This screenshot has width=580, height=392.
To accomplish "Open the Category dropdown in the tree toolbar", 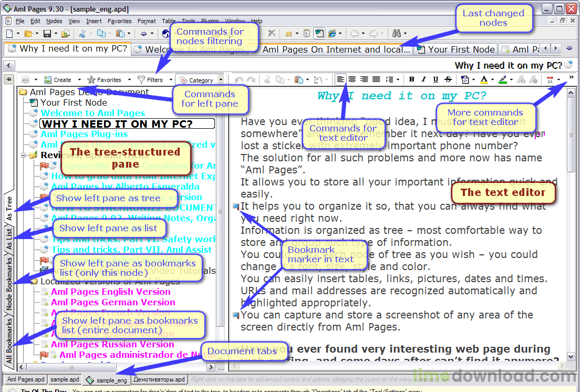I will pos(200,79).
